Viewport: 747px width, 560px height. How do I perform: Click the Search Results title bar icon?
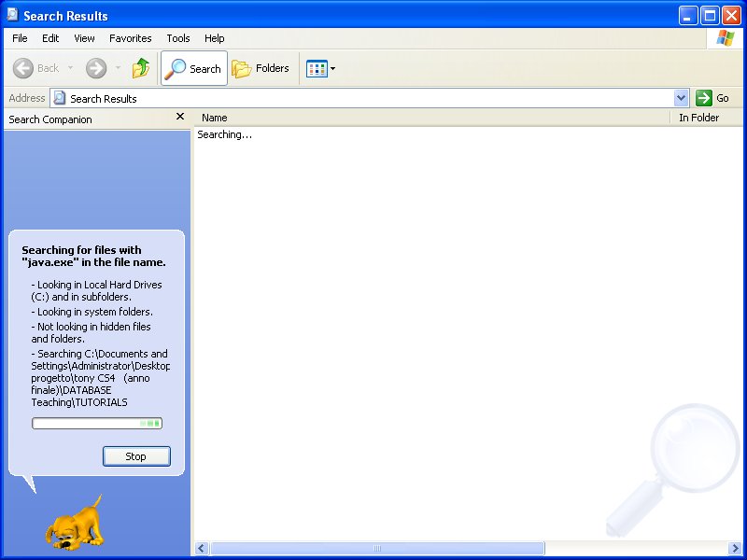point(12,15)
